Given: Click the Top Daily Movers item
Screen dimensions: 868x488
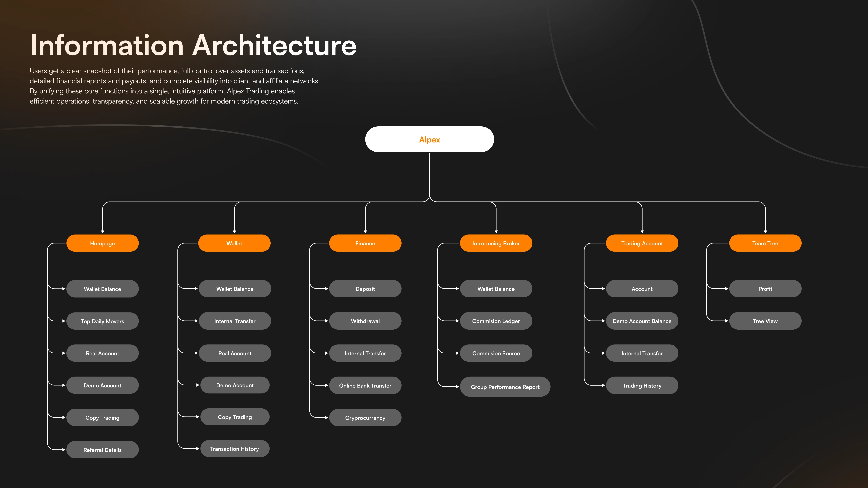Looking at the screenshot, I should [102, 321].
